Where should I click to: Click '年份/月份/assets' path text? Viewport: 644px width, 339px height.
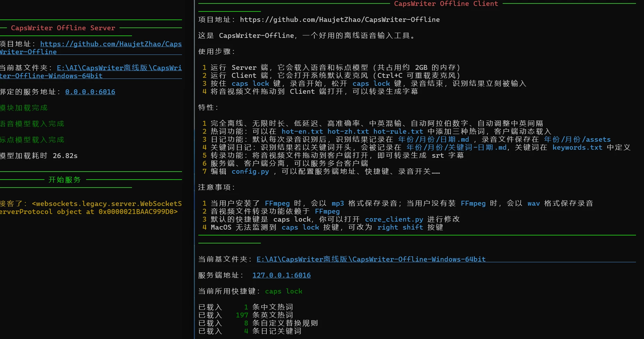click(577, 140)
